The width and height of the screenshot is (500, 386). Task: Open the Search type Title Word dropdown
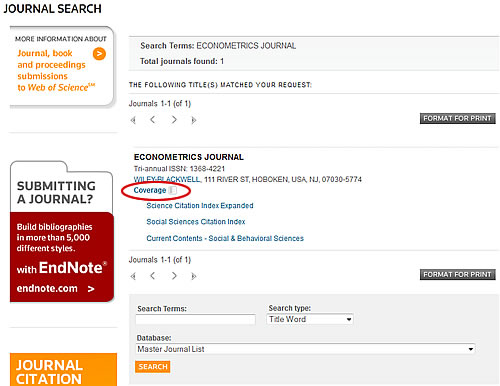310,319
